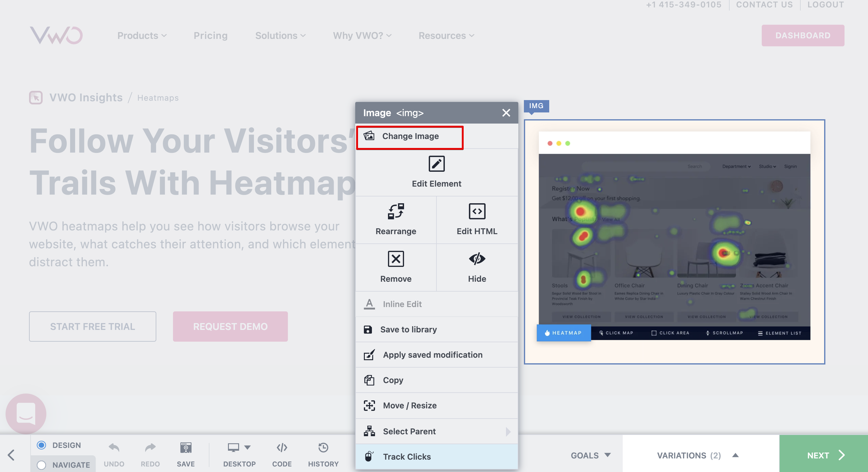Expand the Products dropdown

point(142,36)
